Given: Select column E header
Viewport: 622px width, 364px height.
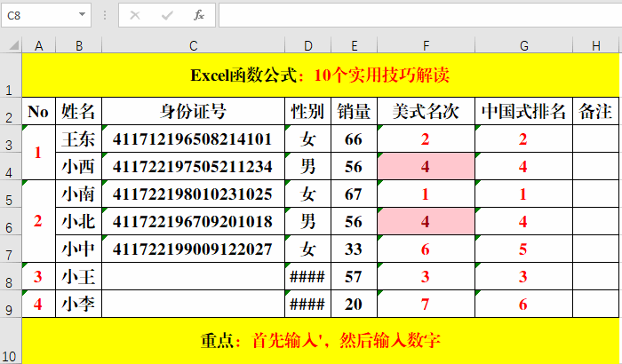Looking at the screenshot, I should pos(355,45).
